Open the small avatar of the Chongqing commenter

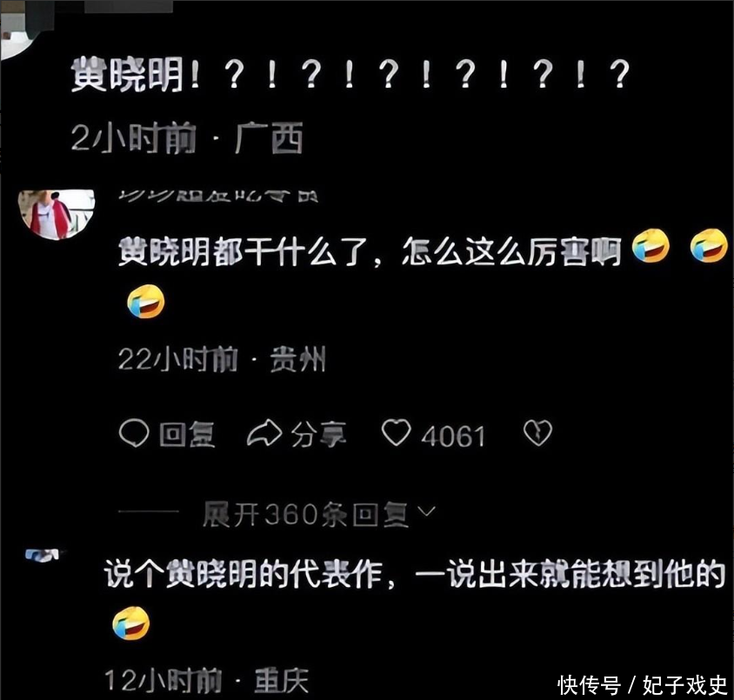click(x=43, y=555)
